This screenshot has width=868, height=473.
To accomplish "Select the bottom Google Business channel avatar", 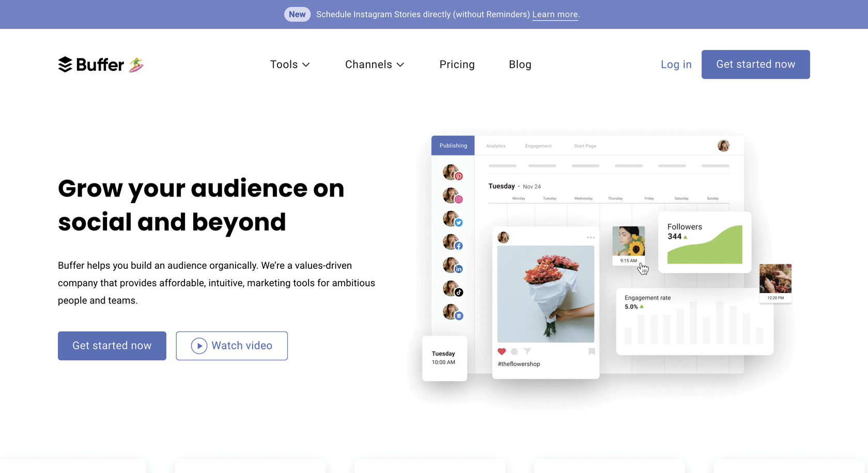I will [x=453, y=312].
